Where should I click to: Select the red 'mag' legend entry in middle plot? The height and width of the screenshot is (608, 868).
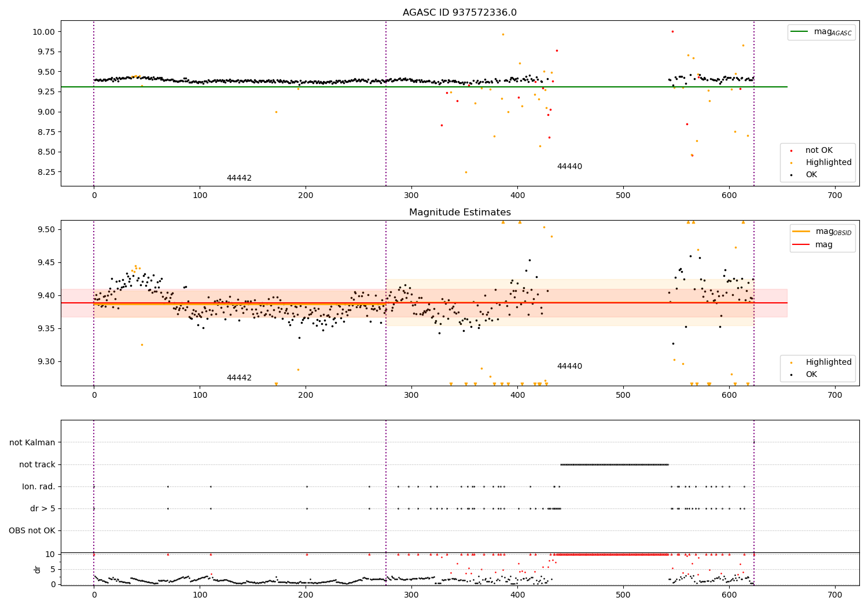tap(812, 245)
